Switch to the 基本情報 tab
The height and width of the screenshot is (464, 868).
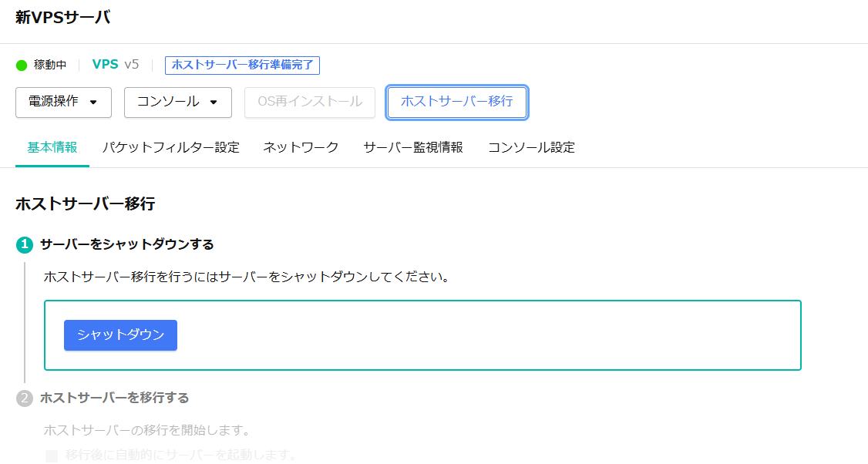pos(52,147)
